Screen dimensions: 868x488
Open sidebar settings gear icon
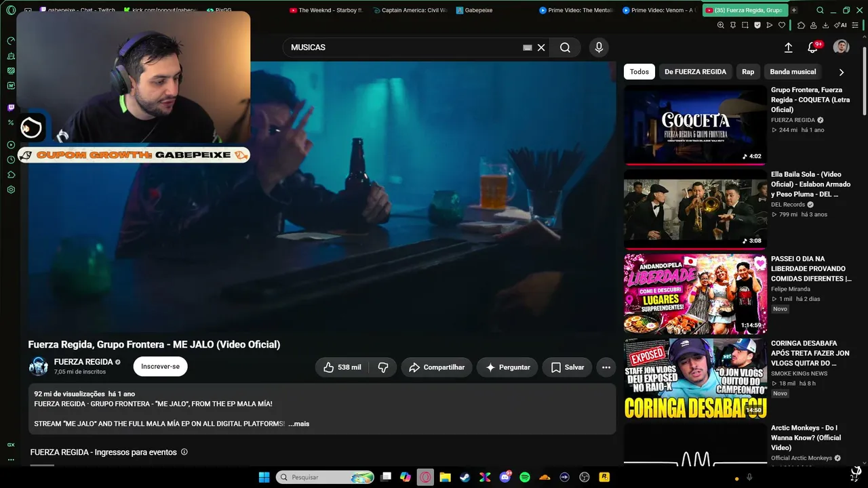[11, 190]
